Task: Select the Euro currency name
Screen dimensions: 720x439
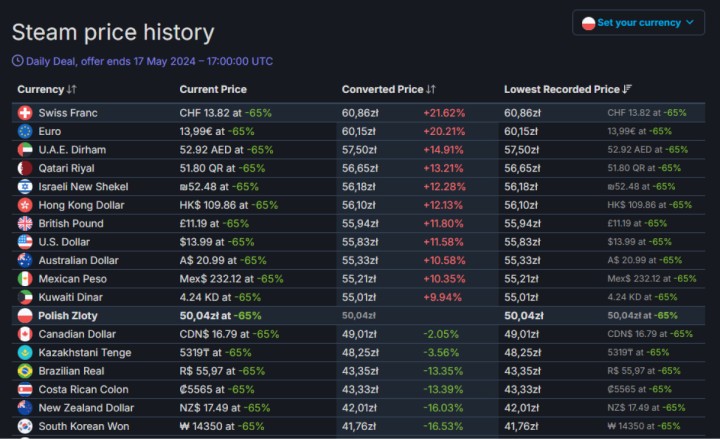Action: point(50,131)
